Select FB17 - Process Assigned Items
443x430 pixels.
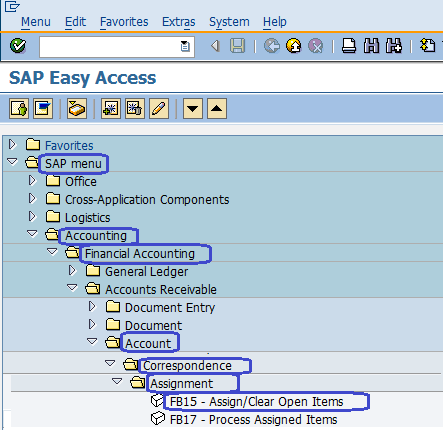point(253,420)
